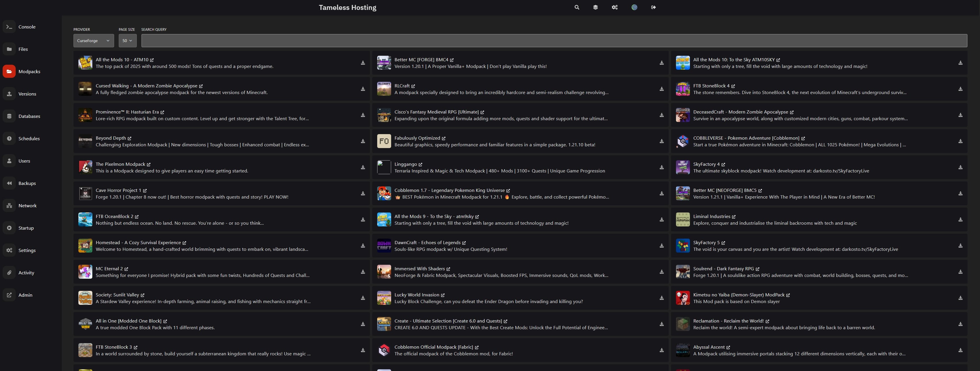Open the Console from the sidebar
Viewport: 980px width, 371px height.
(x=27, y=27)
